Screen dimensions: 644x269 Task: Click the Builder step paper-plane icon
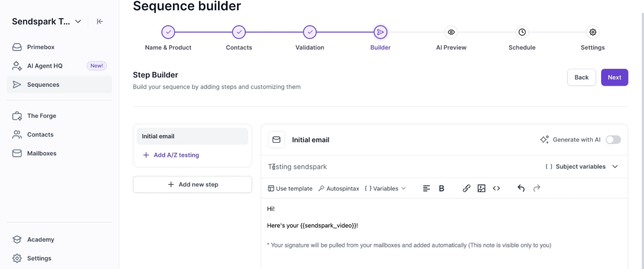click(x=380, y=32)
